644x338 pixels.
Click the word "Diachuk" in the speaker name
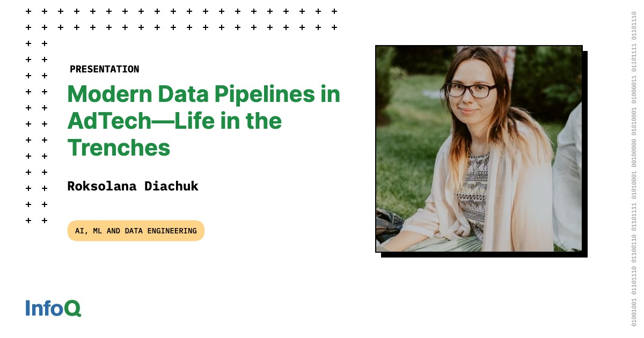[x=171, y=186]
